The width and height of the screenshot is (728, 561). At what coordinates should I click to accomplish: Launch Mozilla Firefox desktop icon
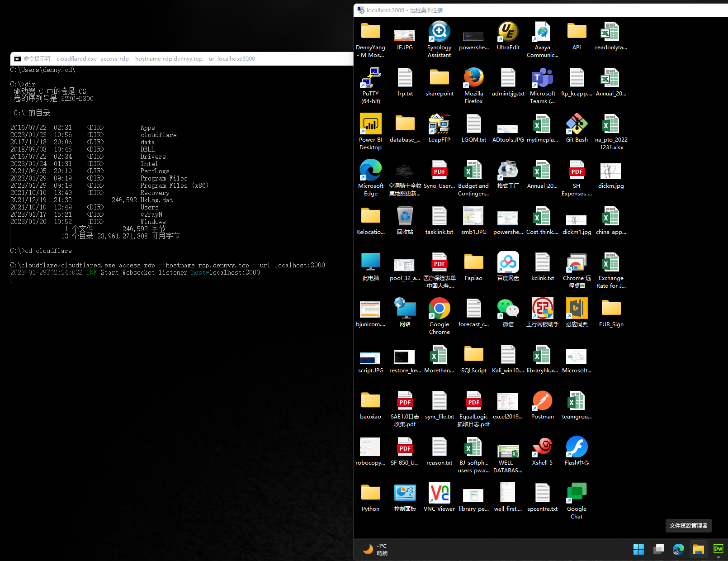pos(473,86)
